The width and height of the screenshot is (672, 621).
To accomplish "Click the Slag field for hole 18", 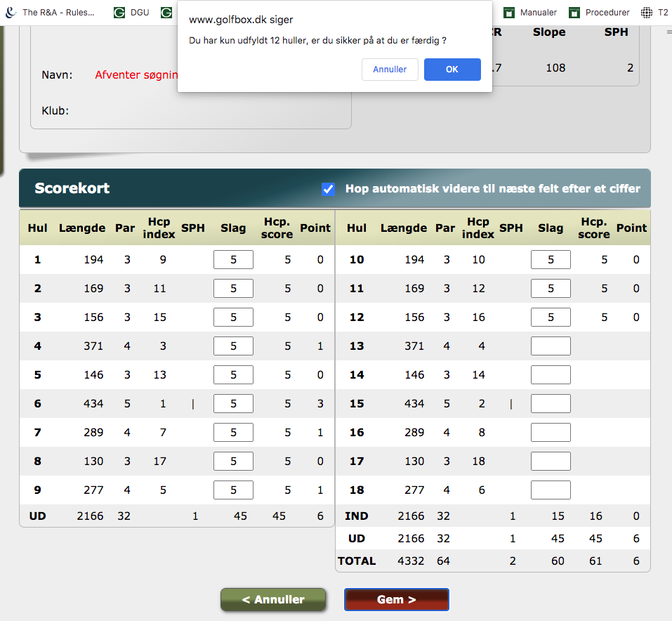I will (x=551, y=490).
